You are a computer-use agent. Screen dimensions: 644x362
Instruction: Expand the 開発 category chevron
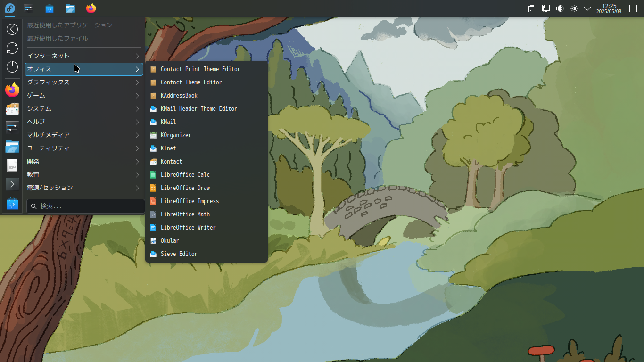137,162
